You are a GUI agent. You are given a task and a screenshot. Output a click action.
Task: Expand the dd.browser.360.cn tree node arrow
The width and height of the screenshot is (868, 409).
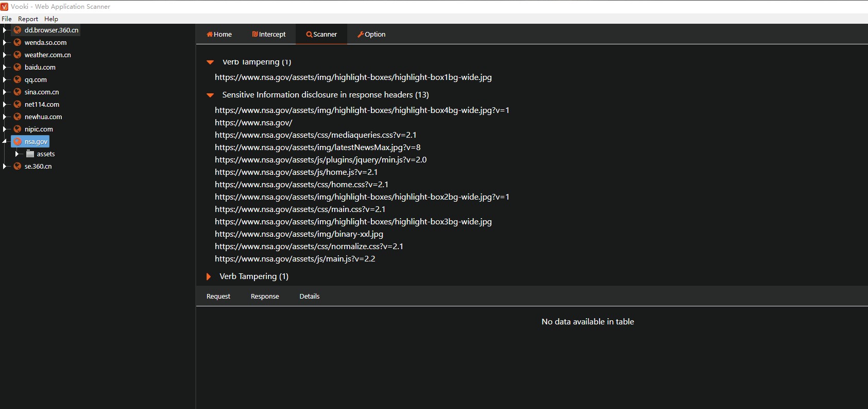coord(5,30)
